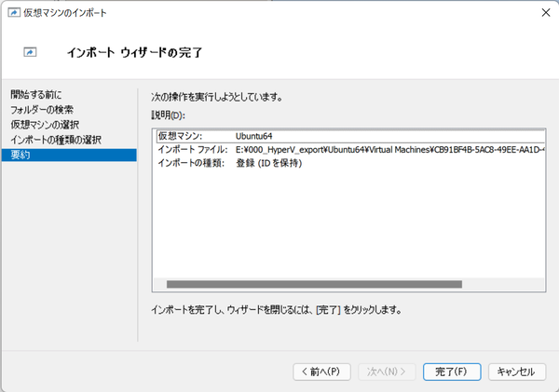Click the 説明(D): label
This screenshot has height=392, width=559.
click(x=168, y=115)
